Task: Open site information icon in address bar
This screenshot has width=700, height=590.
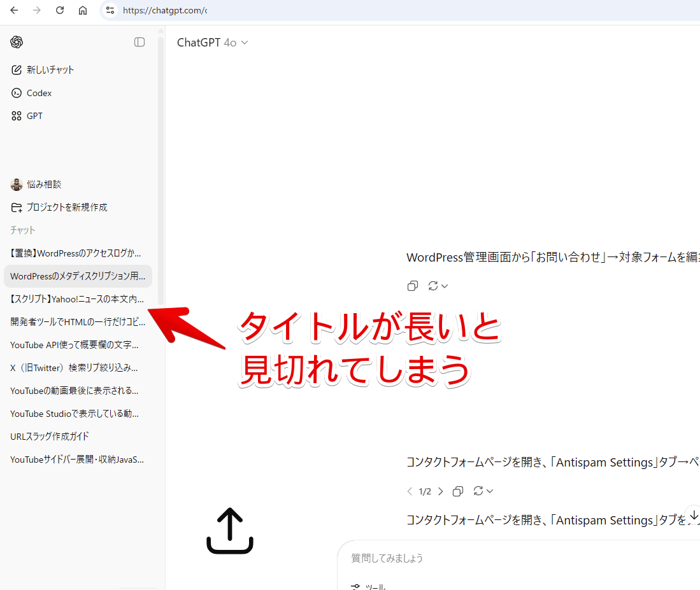Action: point(110,10)
